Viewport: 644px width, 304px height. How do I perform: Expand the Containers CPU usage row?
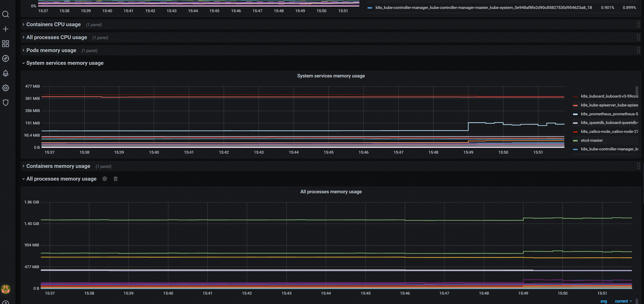coord(53,24)
